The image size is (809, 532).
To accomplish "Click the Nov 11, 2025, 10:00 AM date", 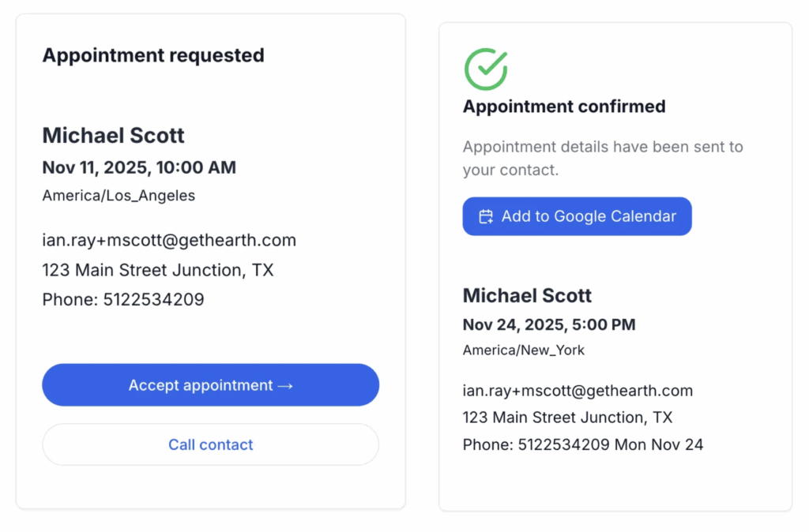I will tap(139, 167).
